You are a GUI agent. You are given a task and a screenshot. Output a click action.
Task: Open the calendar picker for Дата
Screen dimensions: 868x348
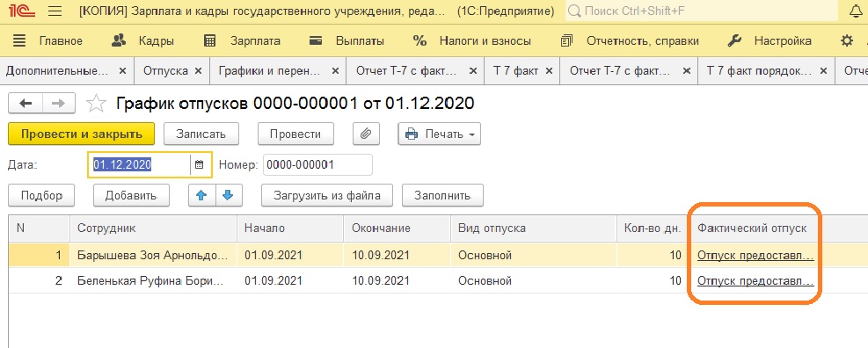(200, 164)
